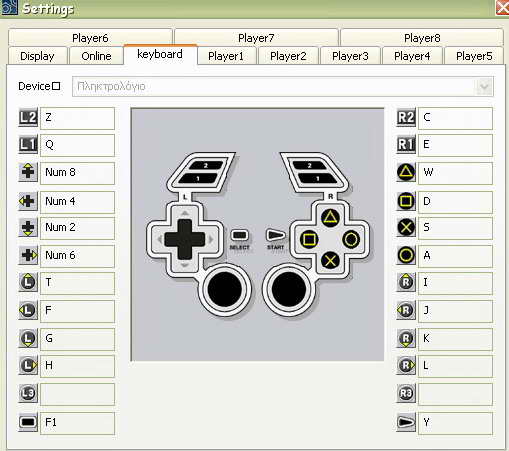Open the Player4 tab
This screenshot has height=451, width=509.
click(412, 56)
